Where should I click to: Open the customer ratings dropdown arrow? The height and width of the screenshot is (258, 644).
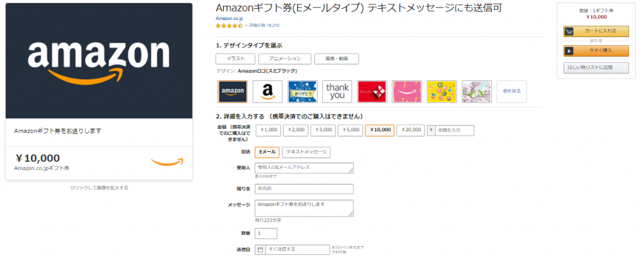(x=246, y=26)
